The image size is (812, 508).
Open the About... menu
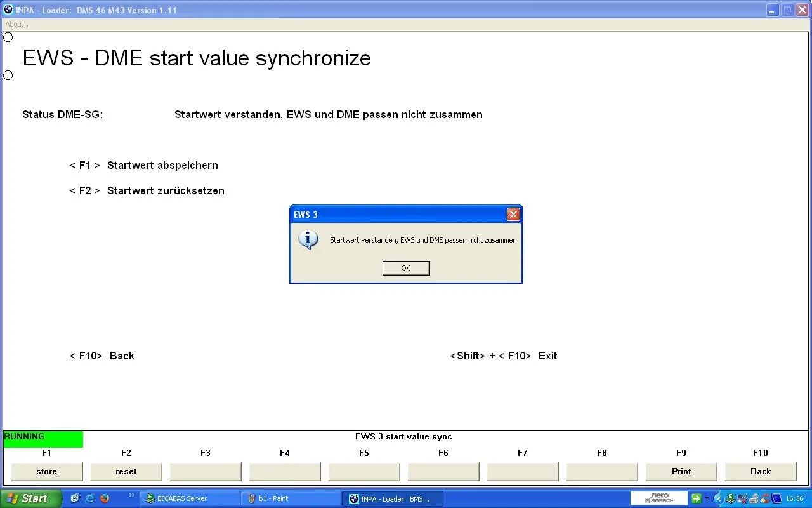pyautogui.click(x=18, y=24)
